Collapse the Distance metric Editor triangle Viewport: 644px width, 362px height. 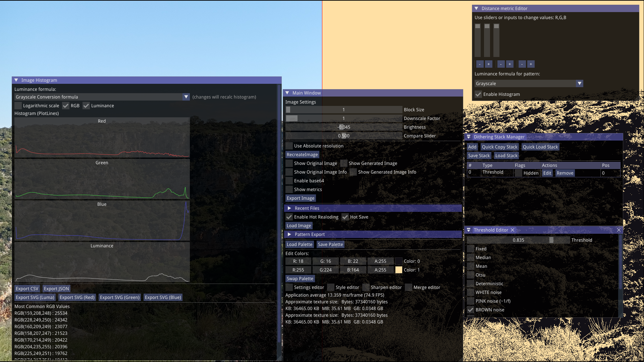476,8
